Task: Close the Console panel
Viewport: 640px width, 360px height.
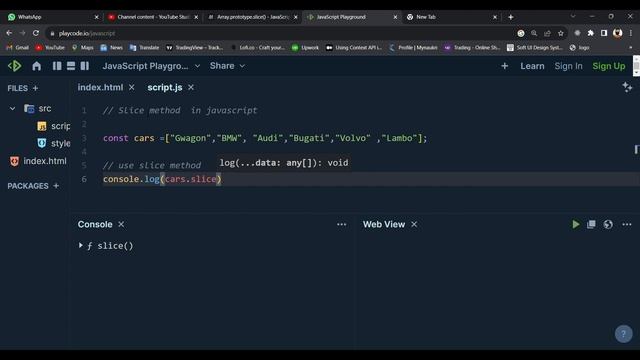Action: [121, 224]
